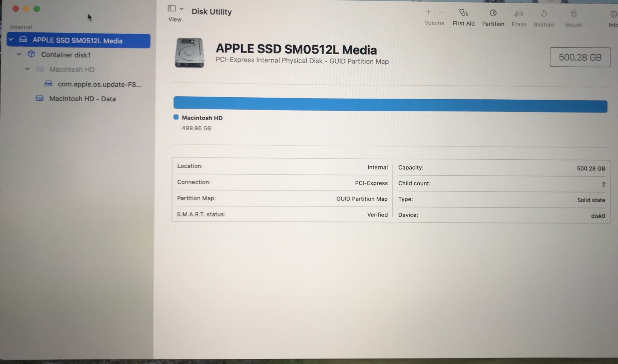Click the blue Macintosh HD usage bar
The width and height of the screenshot is (618, 364).
pyautogui.click(x=390, y=104)
